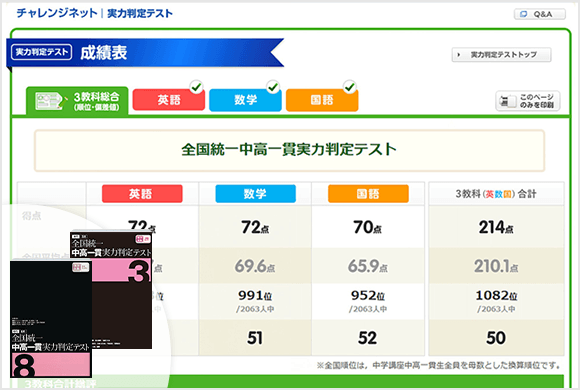Select the 3教科総合 tab

pos(77,101)
